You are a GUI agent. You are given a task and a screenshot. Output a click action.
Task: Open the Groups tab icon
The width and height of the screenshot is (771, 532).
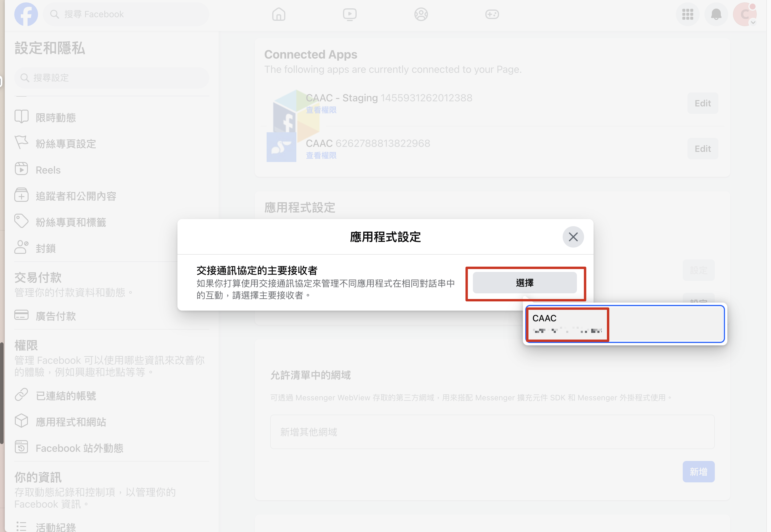tap(421, 14)
